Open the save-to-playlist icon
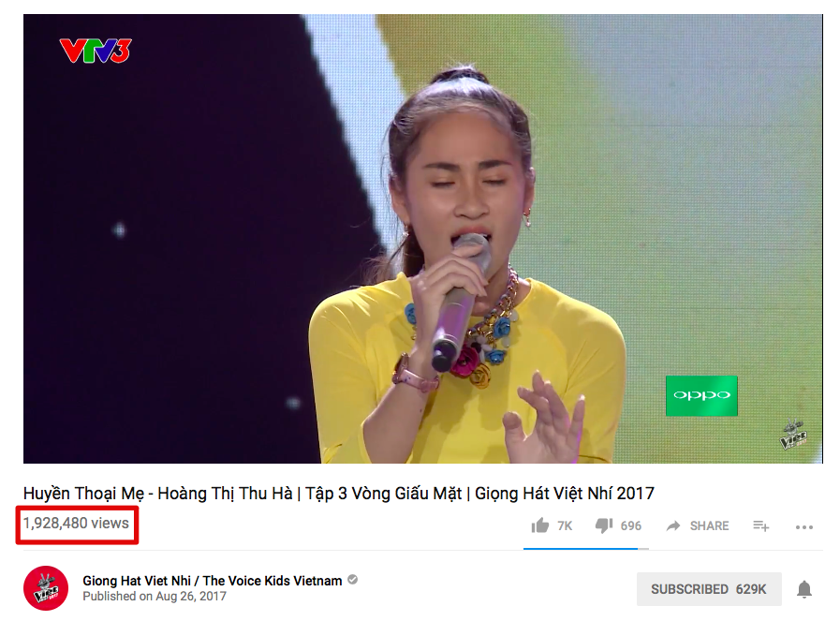The height and width of the screenshot is (621, 840). click(760, 526)
